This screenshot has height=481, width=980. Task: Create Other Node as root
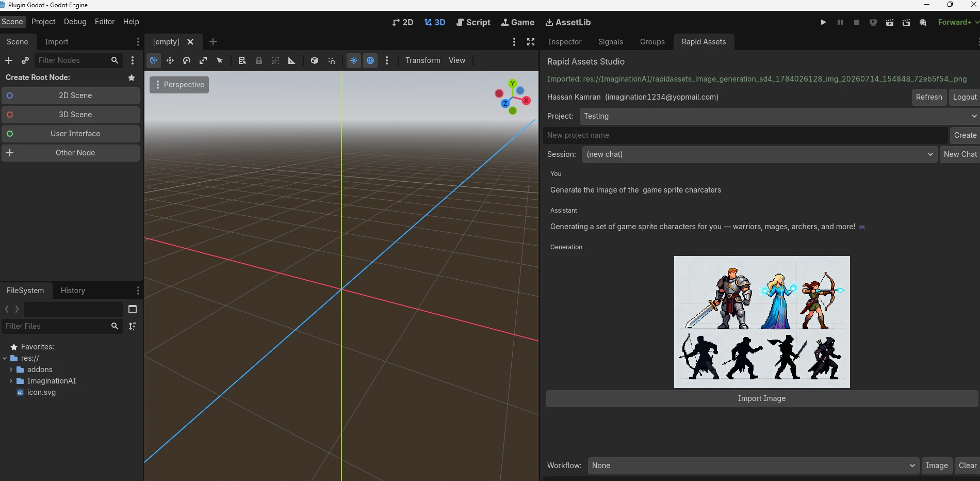[x=71, y=153]
